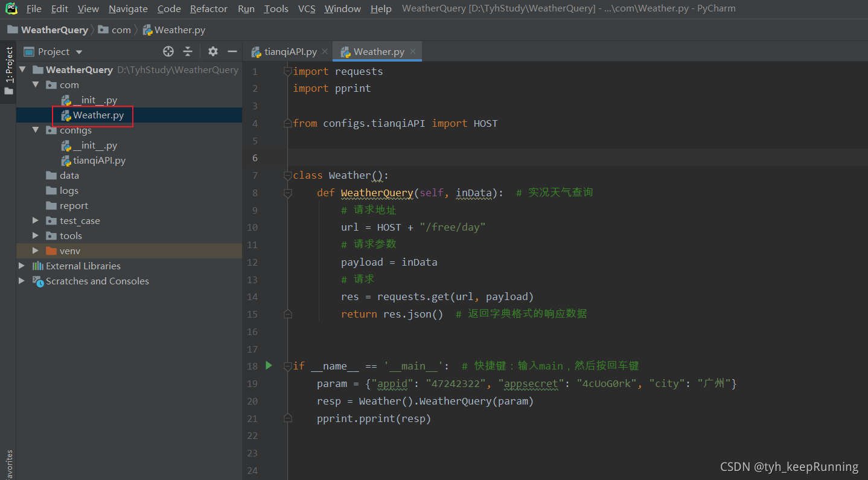Open the Edit menu
The height and width of the screenshot is (480, 868).
click(x=59, y=8)
